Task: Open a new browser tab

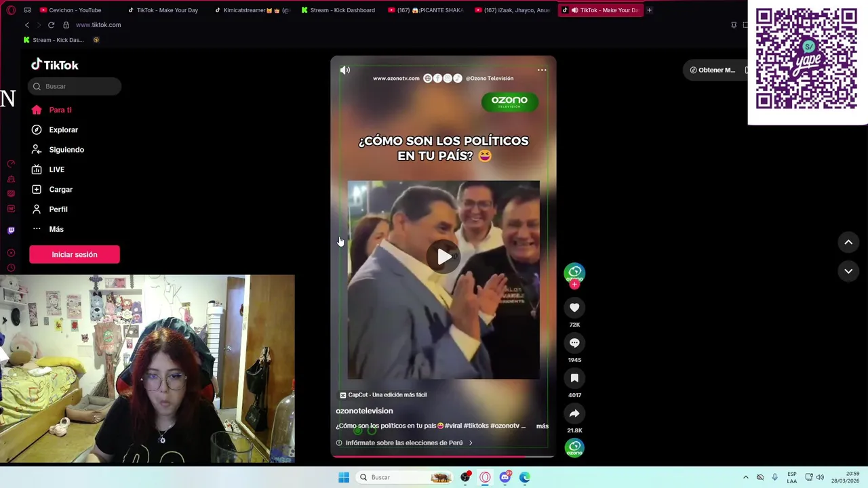Action: click(x=649, y=10)
